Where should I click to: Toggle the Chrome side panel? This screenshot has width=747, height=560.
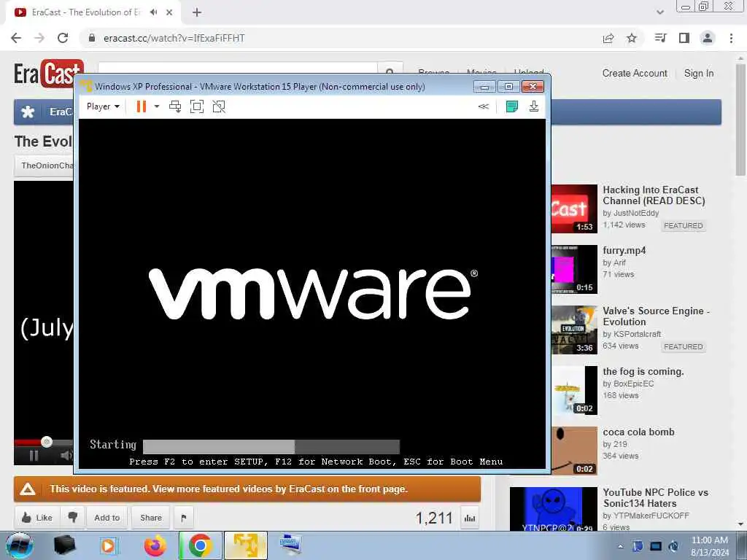(684, 38)
